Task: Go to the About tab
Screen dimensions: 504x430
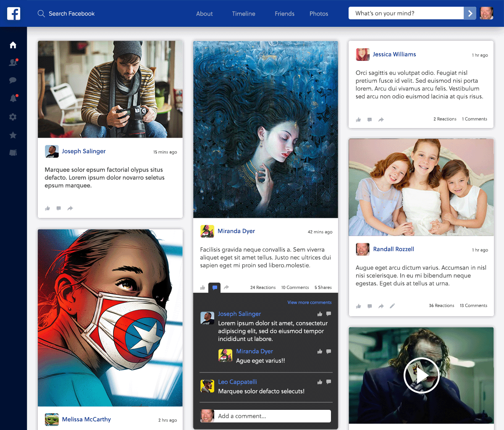Action: (x=205, y=13)
